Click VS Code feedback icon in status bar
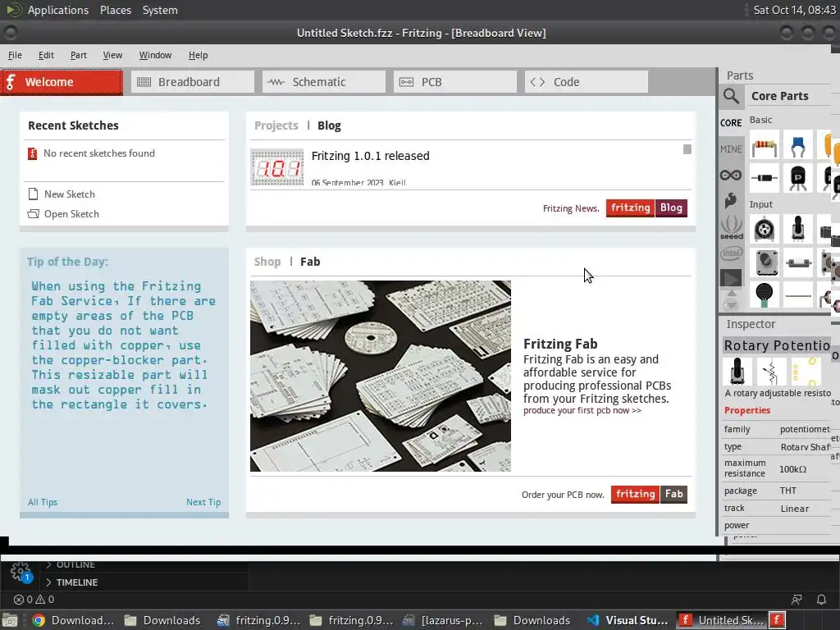This screenshot has height=630, width=840. (797, 600)
